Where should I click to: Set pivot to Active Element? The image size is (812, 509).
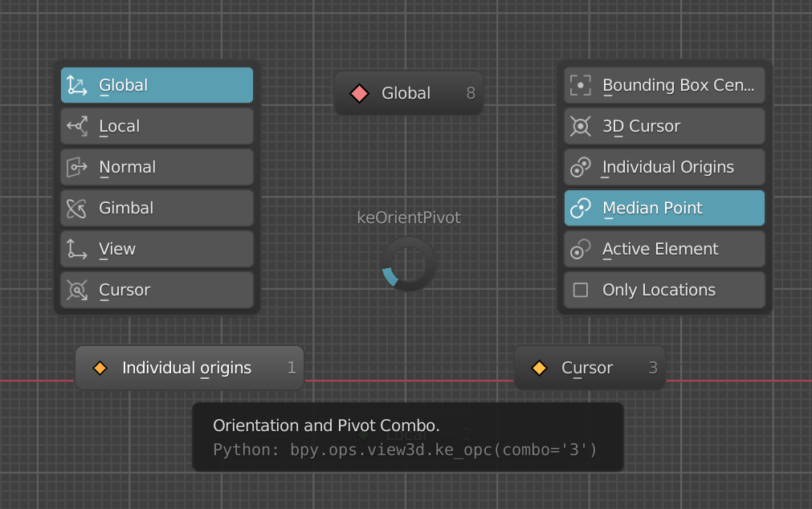(x=664, y=249)
